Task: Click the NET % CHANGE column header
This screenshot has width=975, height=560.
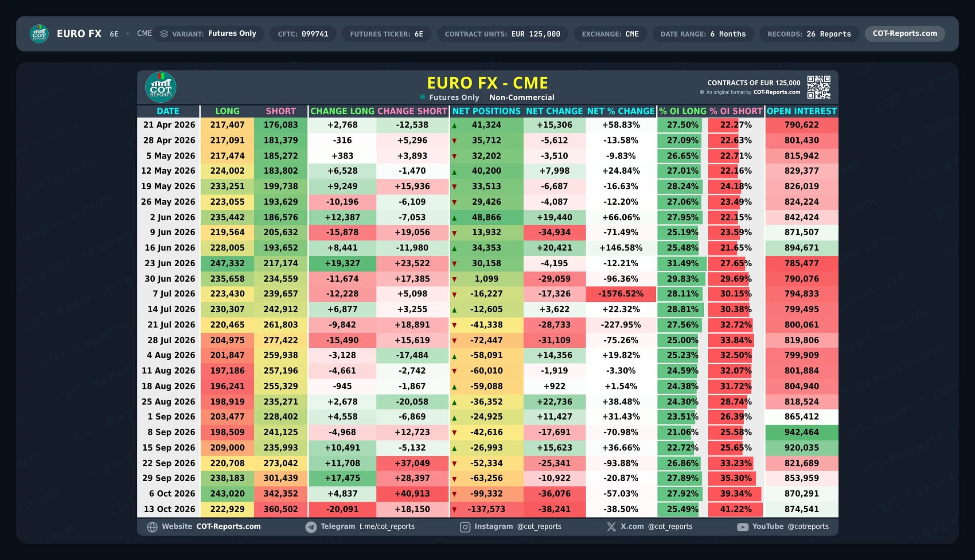Action: click(x=620, y=111)
